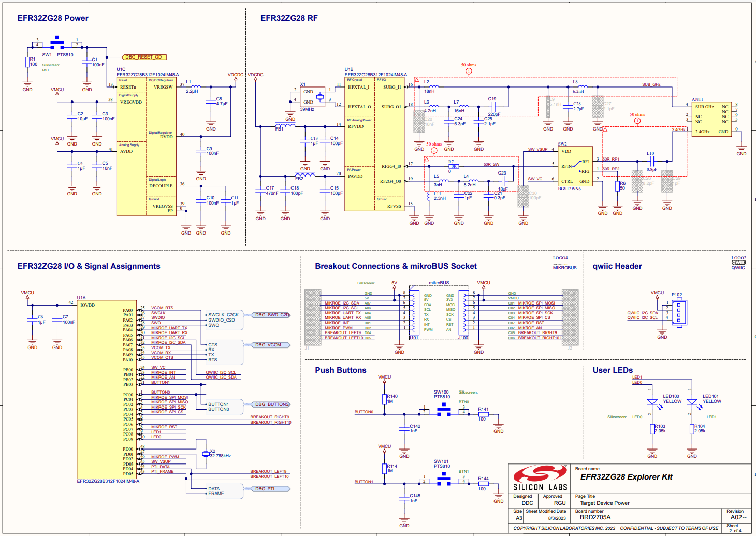Click the DBG_BUTTONS port tag
This screenshot has width=756, height=536.
(271, 404)
